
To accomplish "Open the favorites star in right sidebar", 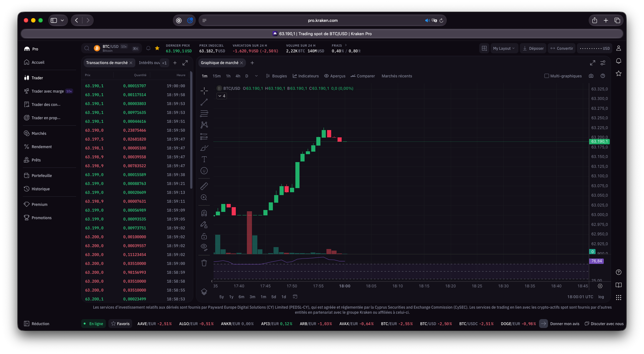I will click(618, 74).
